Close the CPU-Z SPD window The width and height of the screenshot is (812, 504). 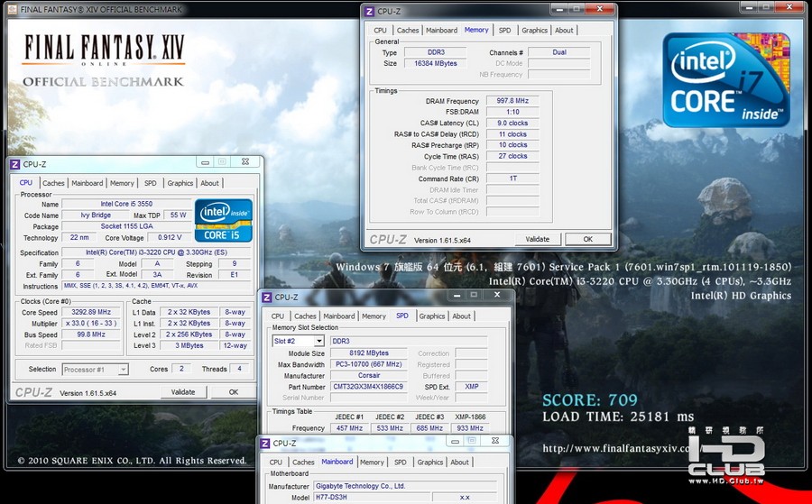[496, 295]
